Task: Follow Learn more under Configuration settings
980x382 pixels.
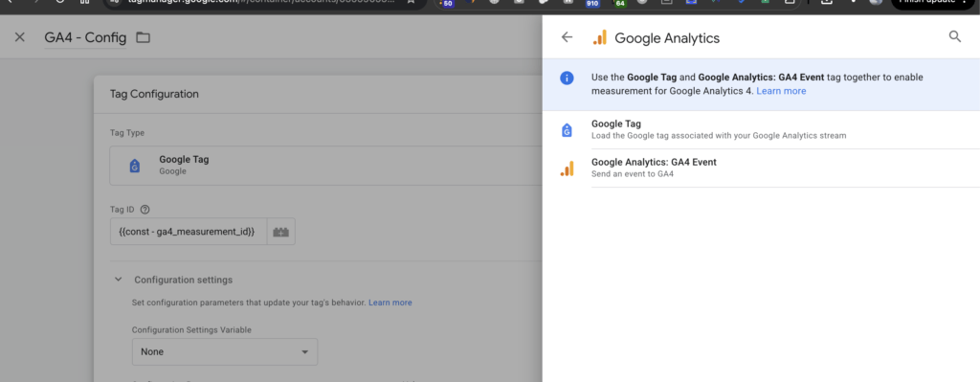Action: 390,303
